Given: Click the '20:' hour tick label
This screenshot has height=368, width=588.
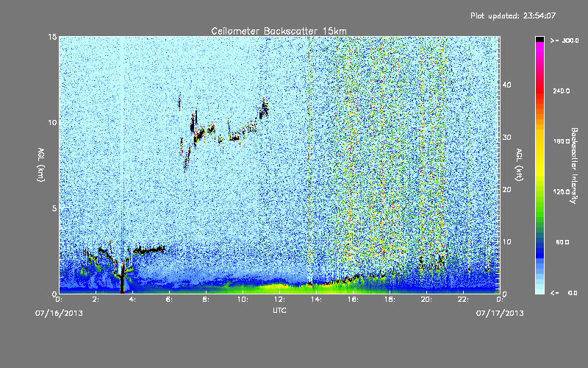Looking at the screenshot, I should pos(426,300).
